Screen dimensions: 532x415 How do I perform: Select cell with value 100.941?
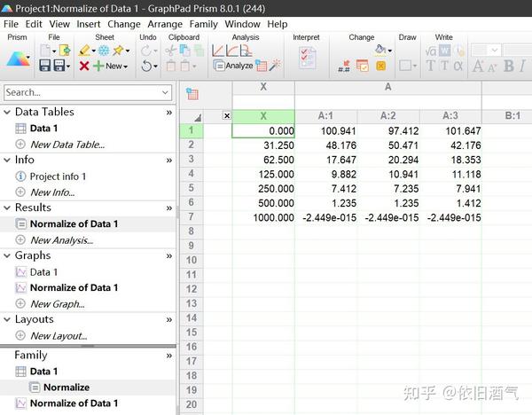click(325, 131)
